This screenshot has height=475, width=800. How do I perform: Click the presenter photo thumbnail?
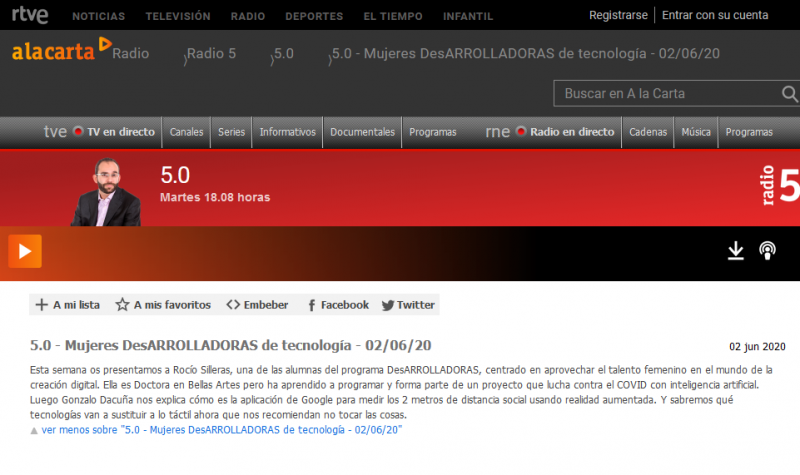[106, 192]
